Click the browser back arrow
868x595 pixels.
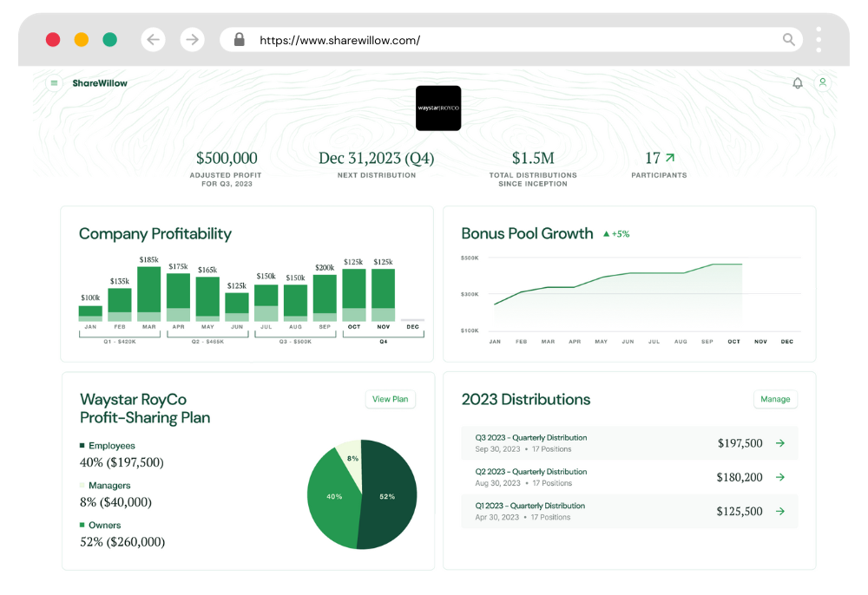(154, 39)
